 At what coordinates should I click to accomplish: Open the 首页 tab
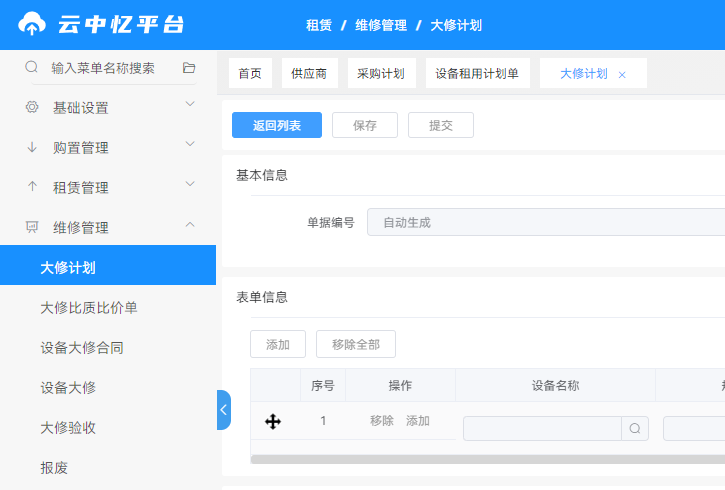[x=250, y=73]
